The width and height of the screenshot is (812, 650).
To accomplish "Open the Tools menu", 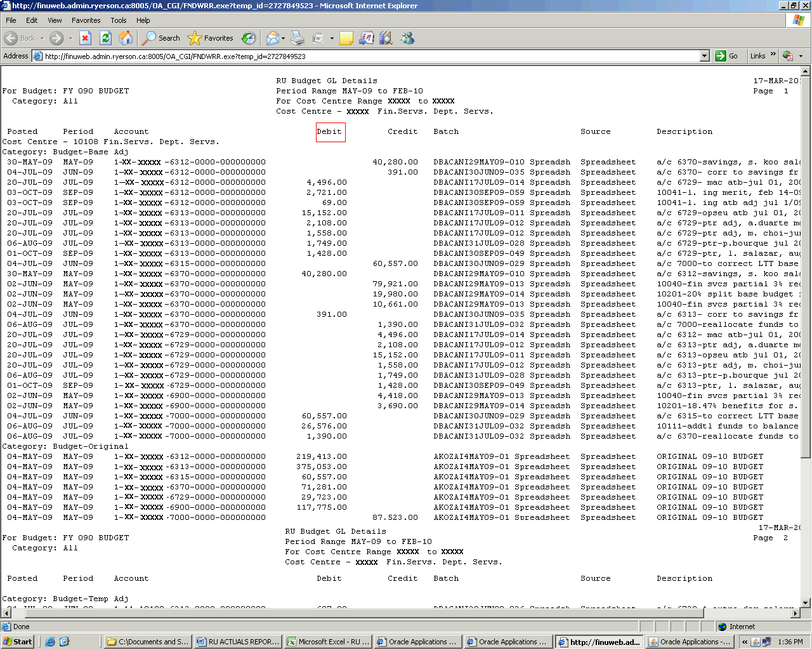I will [118, 20].
